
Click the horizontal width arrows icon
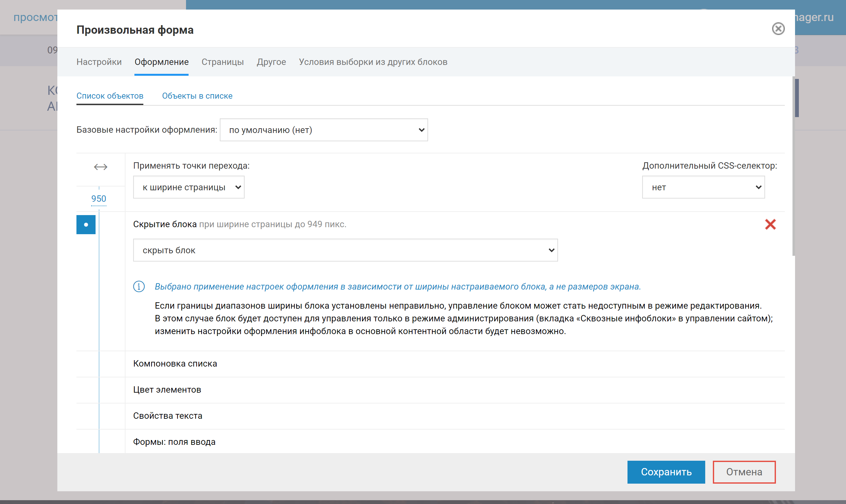click(x=101, y=167)
